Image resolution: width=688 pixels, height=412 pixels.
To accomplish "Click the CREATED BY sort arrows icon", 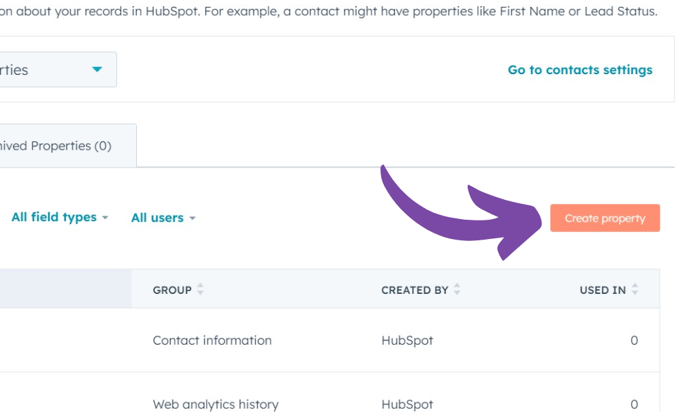I will click(457, 290).
